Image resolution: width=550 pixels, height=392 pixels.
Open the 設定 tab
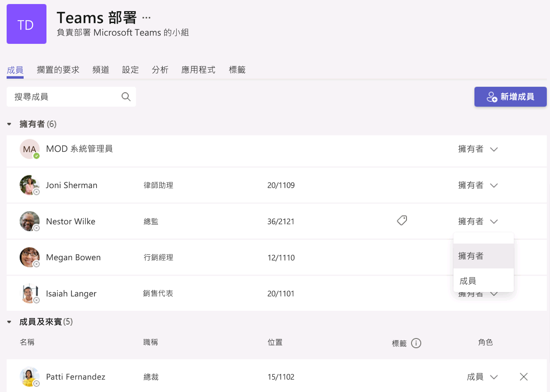coord(130,70)
